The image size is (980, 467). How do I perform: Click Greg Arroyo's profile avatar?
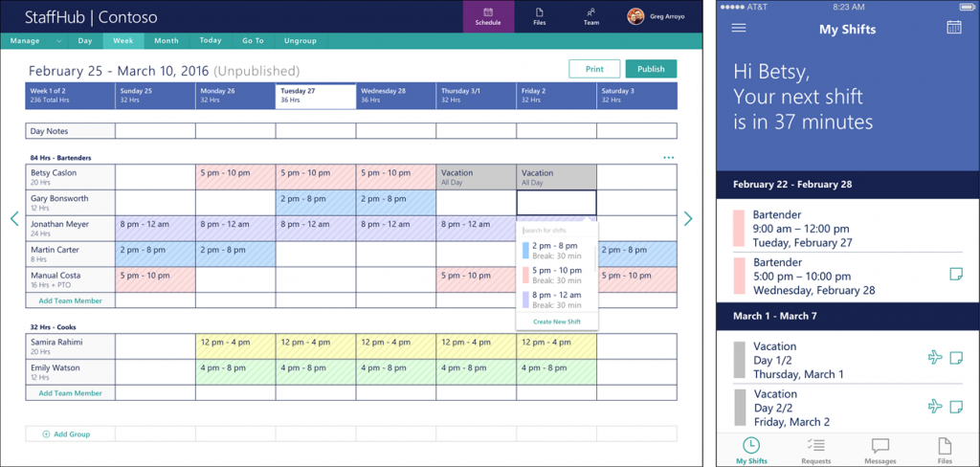(635, 16)
